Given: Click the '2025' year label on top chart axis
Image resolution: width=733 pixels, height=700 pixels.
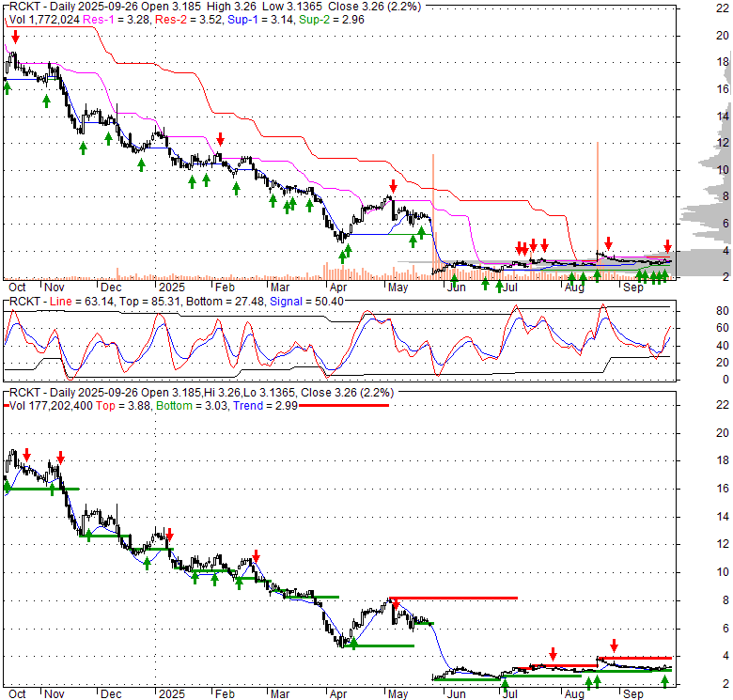Looking at the screenshot, I should [172, 288].
